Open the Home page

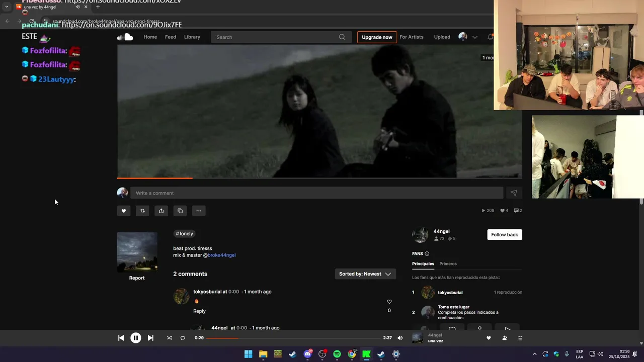point(150,37)
